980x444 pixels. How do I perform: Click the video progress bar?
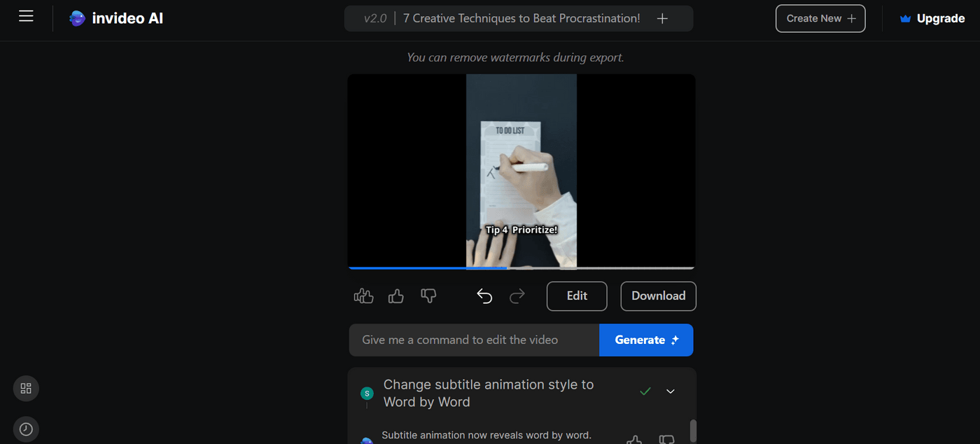tap(521, 268)
